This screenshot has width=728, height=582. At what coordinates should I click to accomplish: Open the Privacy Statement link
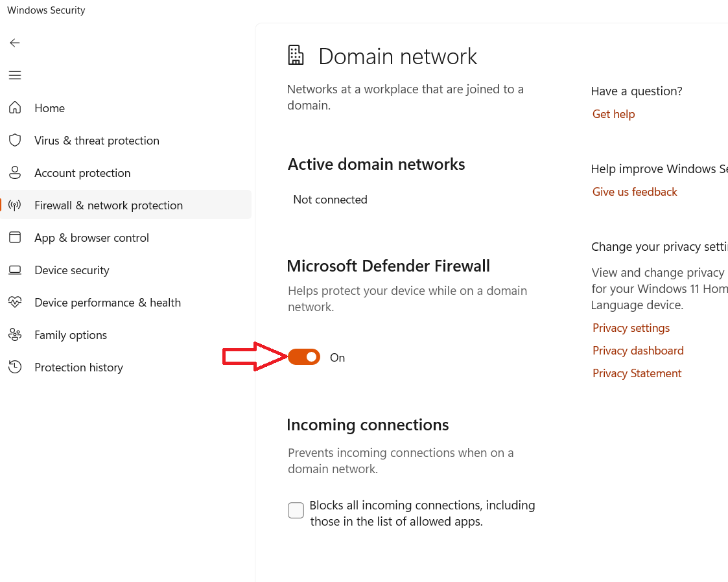click(637, 373)
